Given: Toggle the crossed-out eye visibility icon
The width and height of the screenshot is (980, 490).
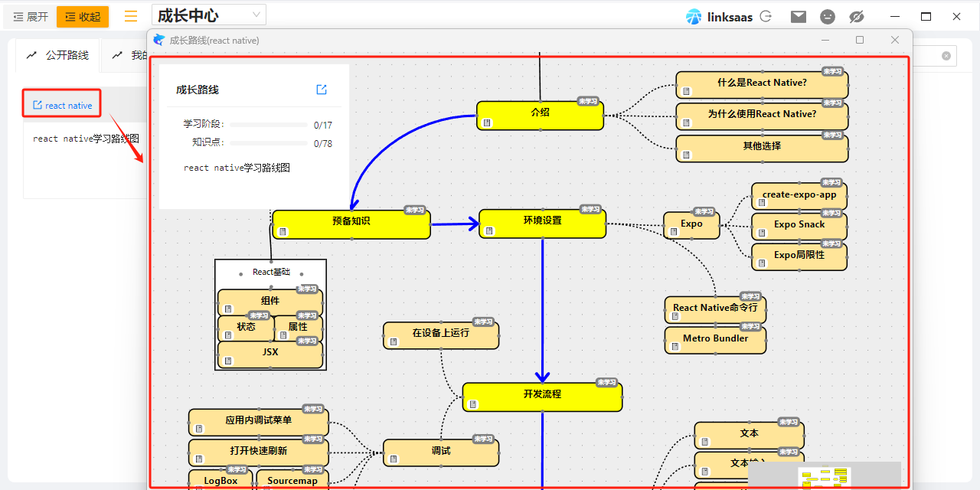Looking at the screenshot, I should coord(857,16).
